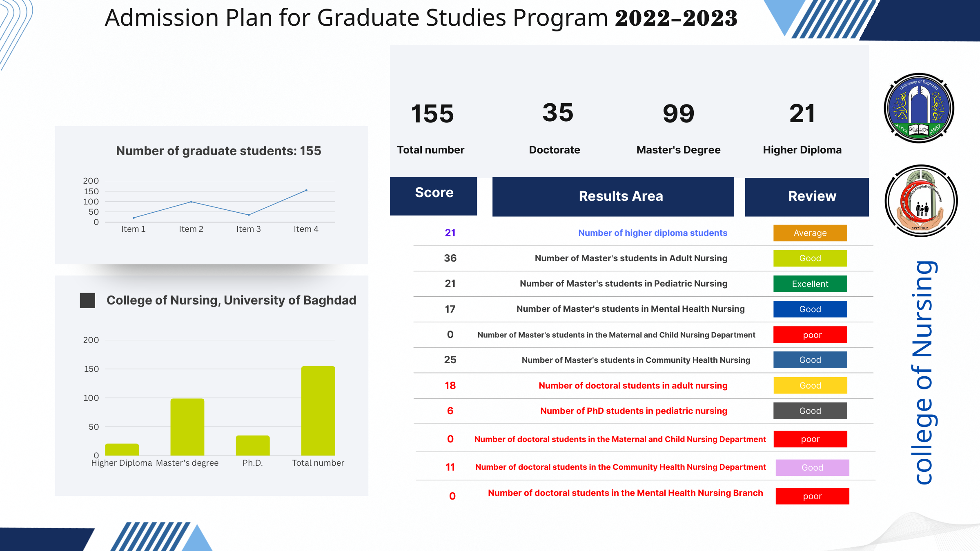The height and width of the screenshot is (551, 980).
Task: Click the Master's degree bar
Action: [x=187, y=427]
